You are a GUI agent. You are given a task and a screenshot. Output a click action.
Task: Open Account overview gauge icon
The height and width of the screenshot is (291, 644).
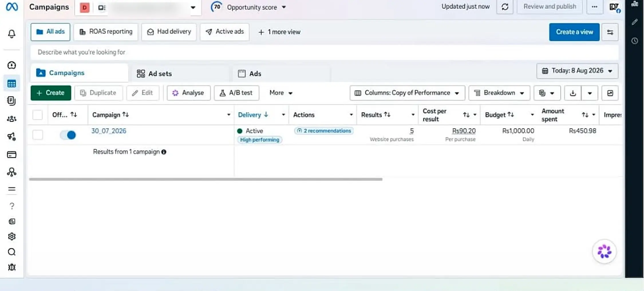coord(11,65)
